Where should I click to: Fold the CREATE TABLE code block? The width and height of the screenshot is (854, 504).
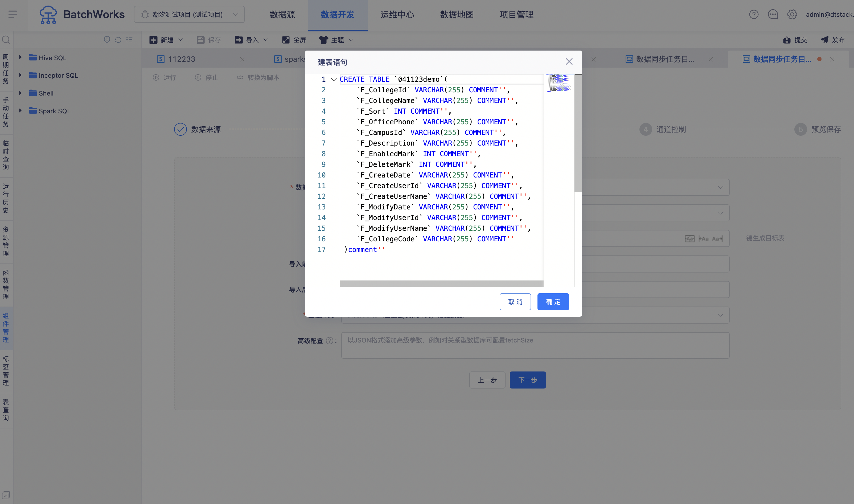click(x=334, y=80)
